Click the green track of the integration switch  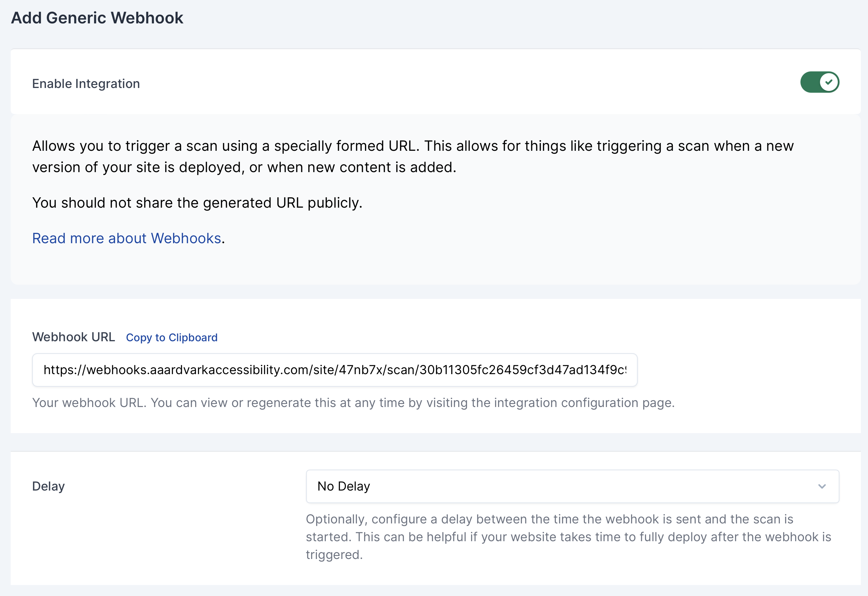pos(810,82)
